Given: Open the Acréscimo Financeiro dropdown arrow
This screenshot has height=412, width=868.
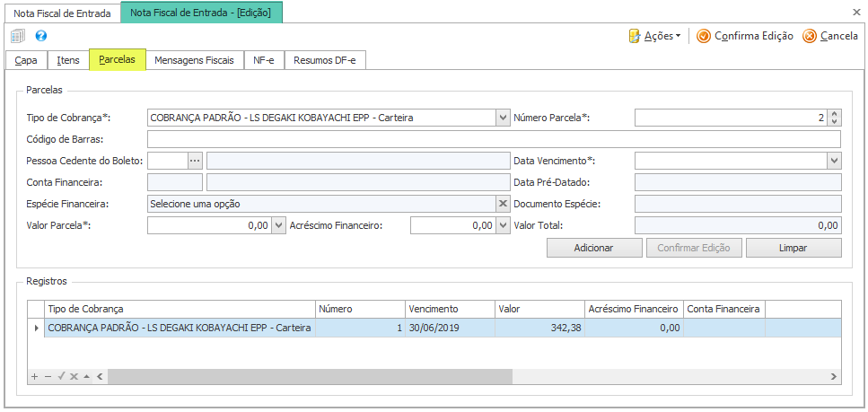Looking at the screenshot, I should click(x=503, y=226).
